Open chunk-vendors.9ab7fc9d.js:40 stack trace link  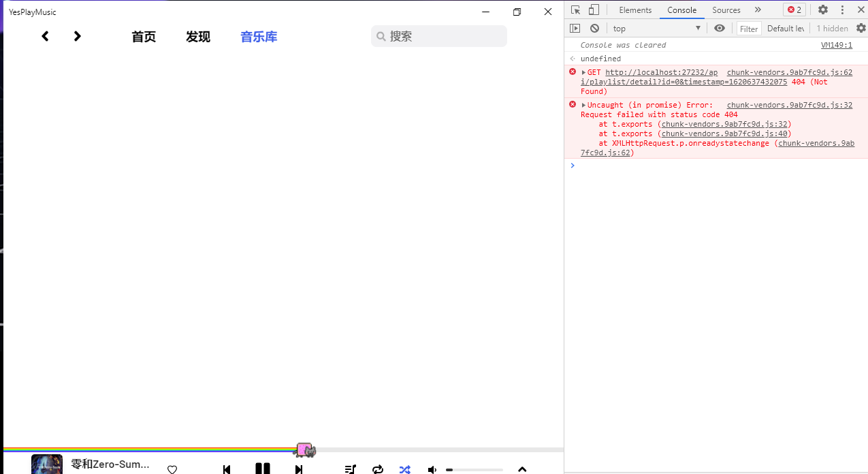724,133
